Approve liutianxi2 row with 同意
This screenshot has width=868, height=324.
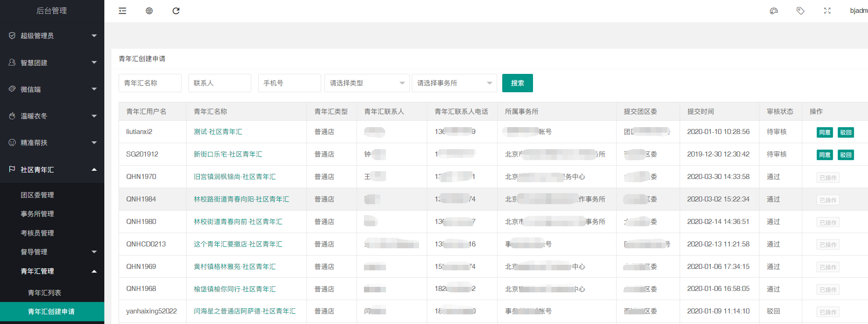pos(825,132)
